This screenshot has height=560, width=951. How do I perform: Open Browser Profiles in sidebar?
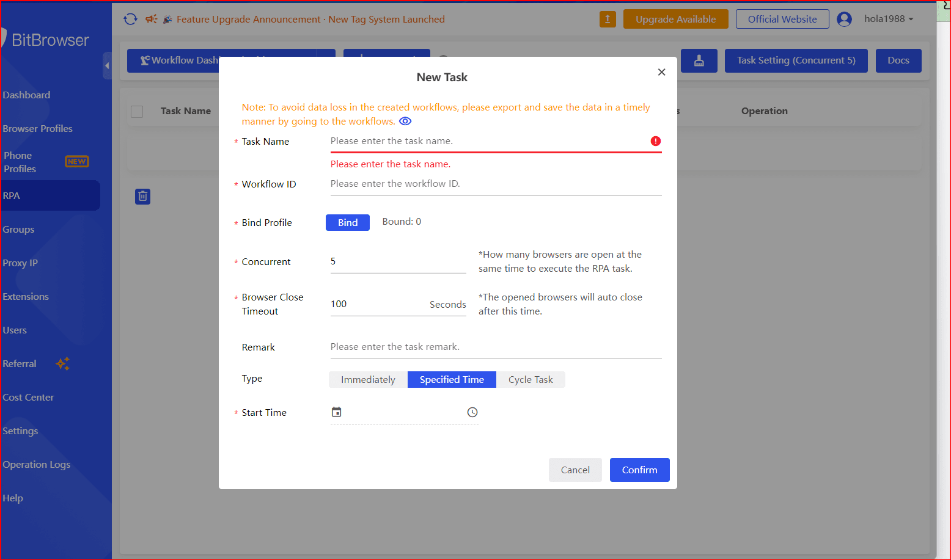pyautogui.click(x=37, y=128)
